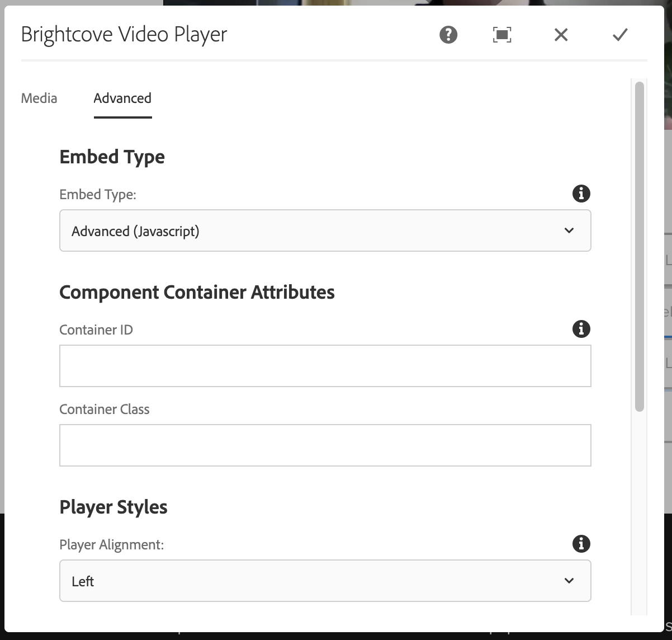Click the info icon next to Embed Type

(581, 194)
